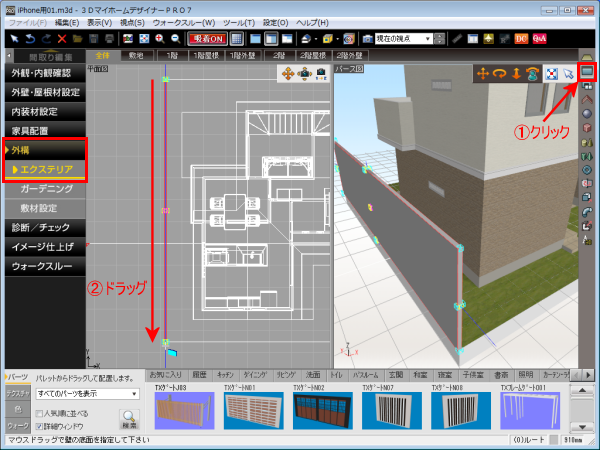Click the sphere shape icon in right toolbar

tap(588, 113)
